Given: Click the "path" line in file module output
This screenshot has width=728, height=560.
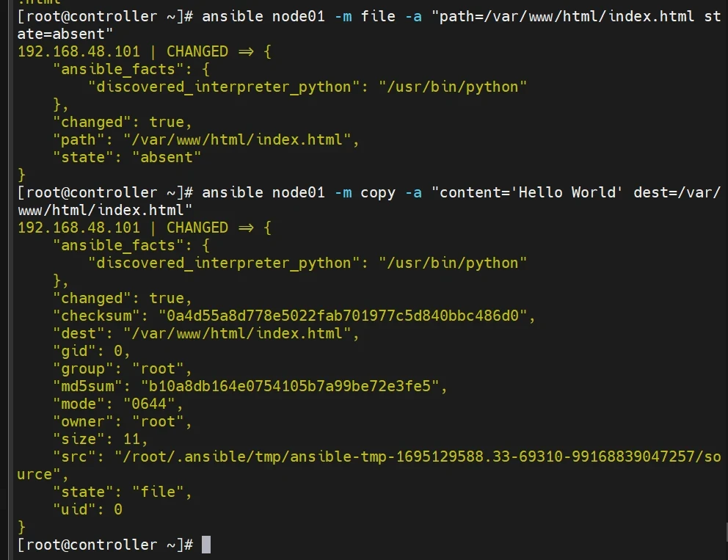Looking at the screenshot, I should 205,139.
